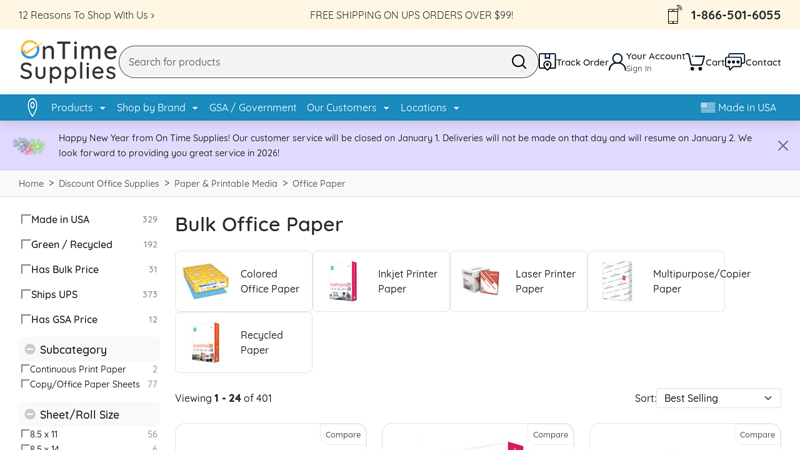Click the free shipping over $99 notice
This screenshot has height=450, width=800.
tap(411, 15)
